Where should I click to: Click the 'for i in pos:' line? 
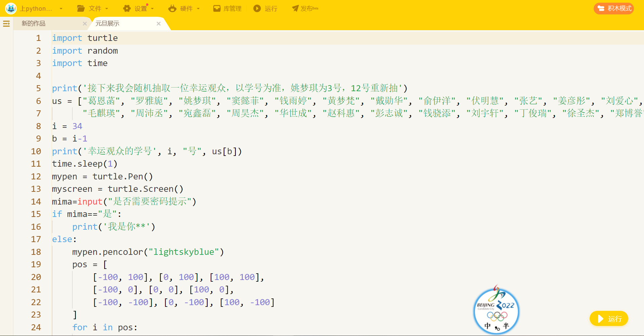tap(105, 327)
